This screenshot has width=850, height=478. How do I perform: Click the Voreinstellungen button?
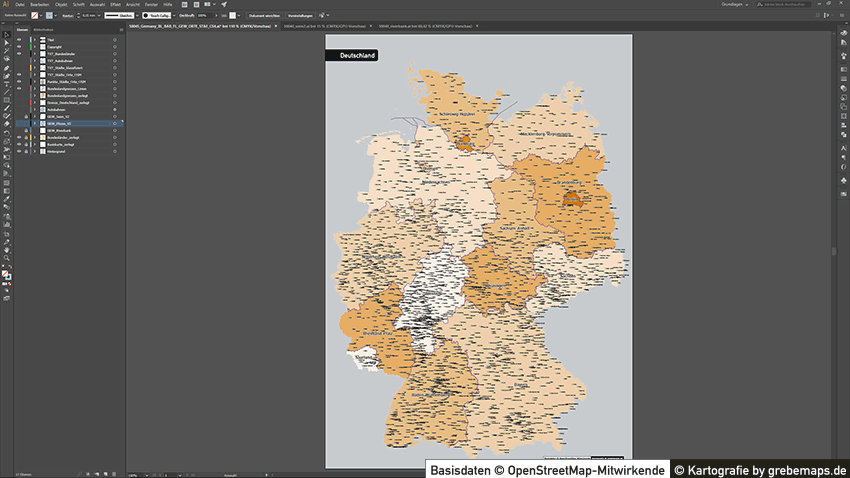tap(300, 16)
